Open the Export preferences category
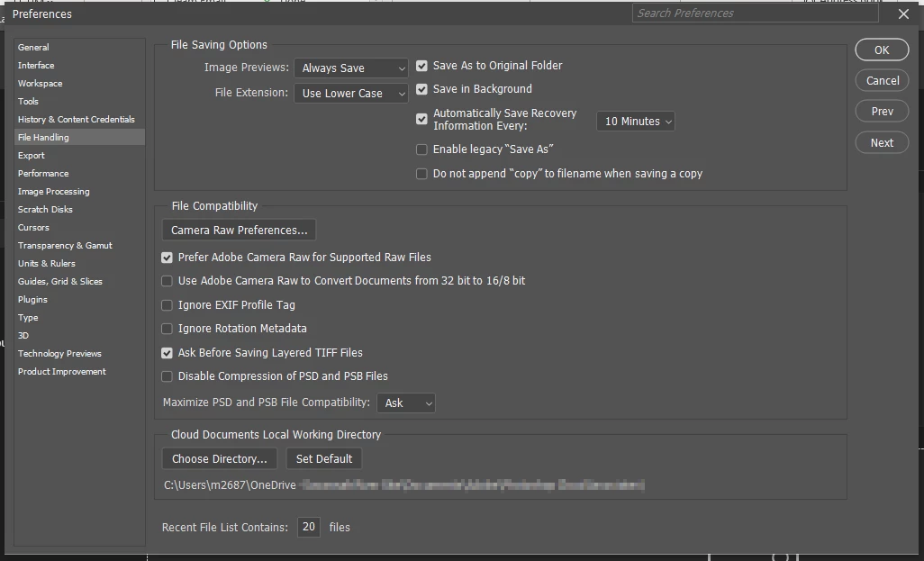 coord(79,156)
